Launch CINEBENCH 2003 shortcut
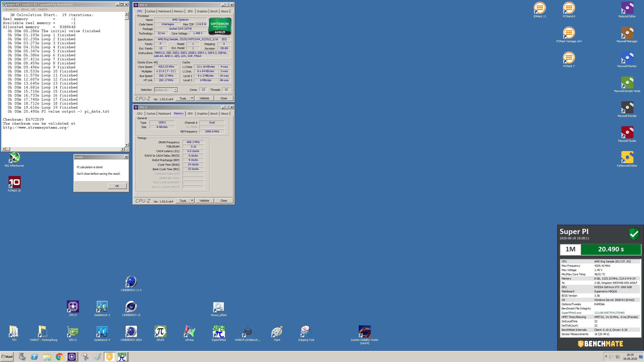This screenshot has width=644, height=362. 131,334
